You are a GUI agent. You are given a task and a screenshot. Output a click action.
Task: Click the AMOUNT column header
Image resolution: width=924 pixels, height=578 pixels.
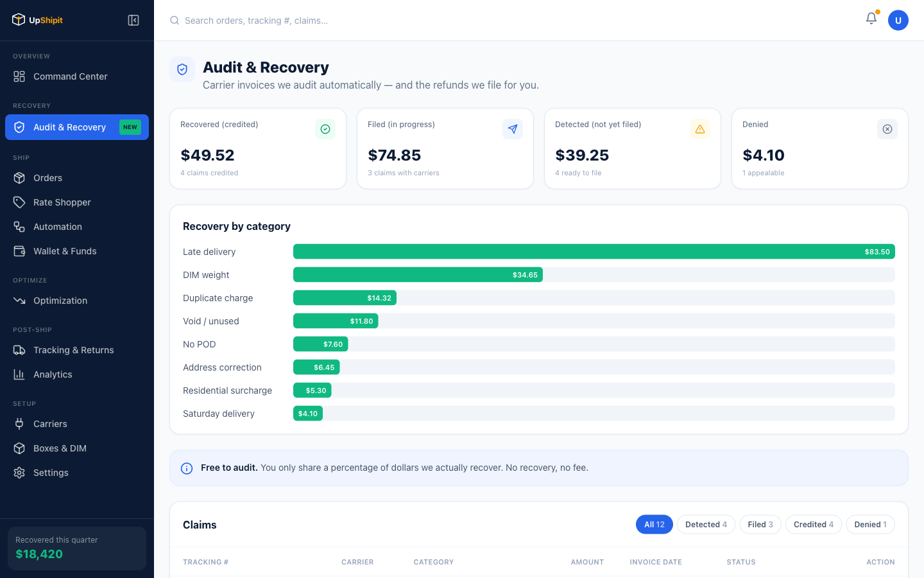tap(587, 562)
